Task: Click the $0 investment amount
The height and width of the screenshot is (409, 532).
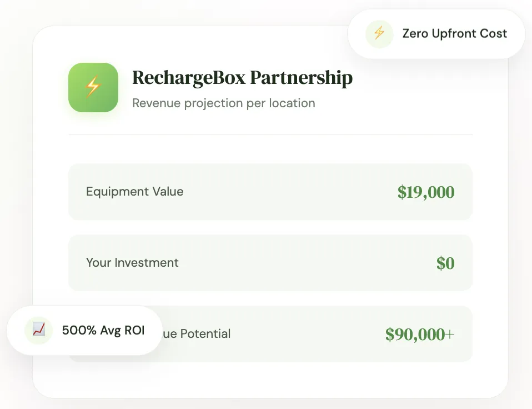Action: coord(445,263)
